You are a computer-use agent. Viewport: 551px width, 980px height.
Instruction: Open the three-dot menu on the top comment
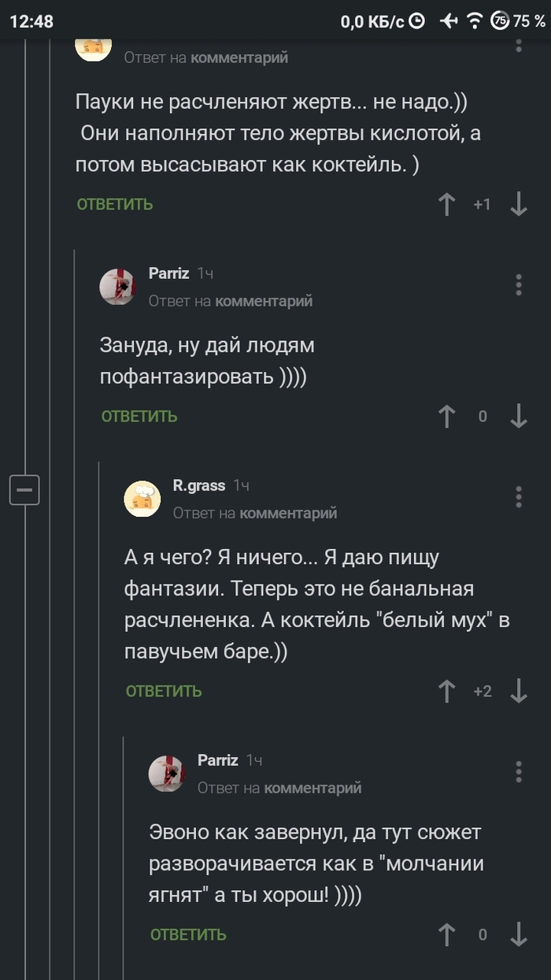coord(517,43)
